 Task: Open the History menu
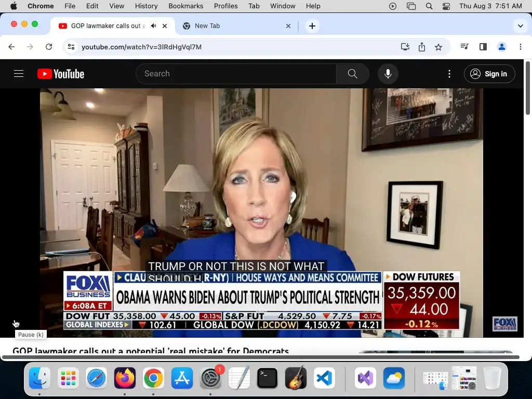[x=146, y=6]
